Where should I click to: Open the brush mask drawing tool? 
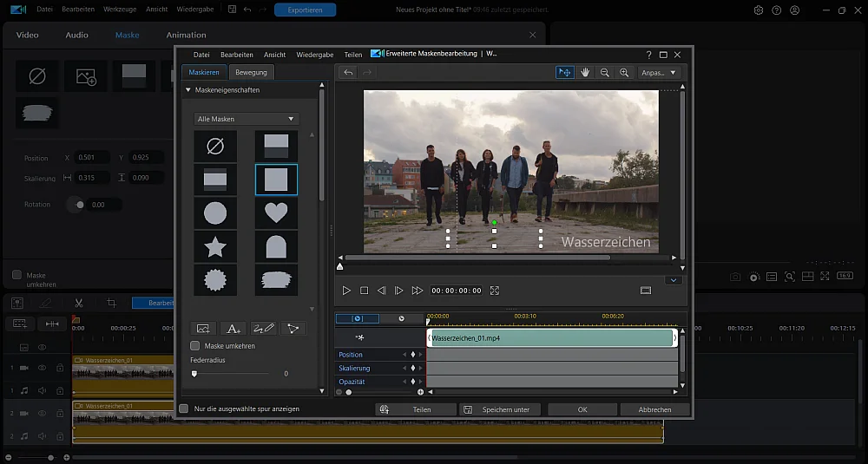(263, 329)
